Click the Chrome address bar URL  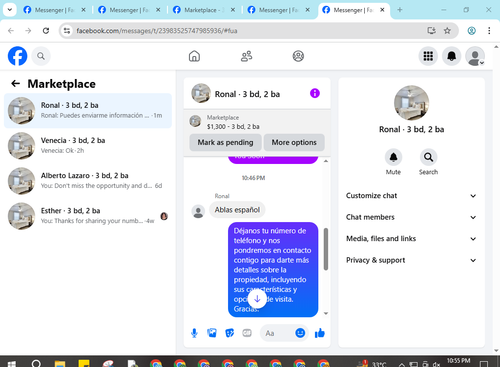click(x=157, y=31)
